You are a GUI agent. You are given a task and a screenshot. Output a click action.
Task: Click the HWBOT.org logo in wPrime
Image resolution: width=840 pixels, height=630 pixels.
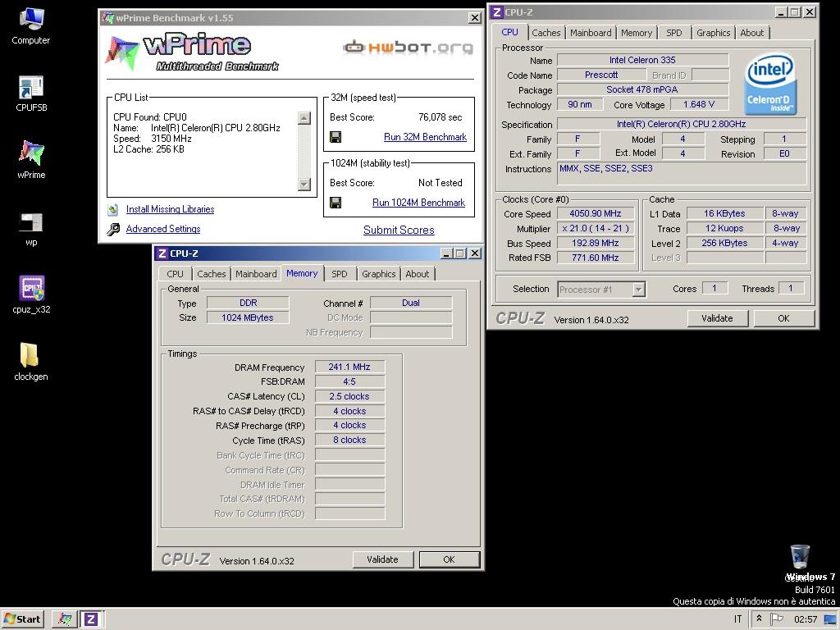point(408,48)
